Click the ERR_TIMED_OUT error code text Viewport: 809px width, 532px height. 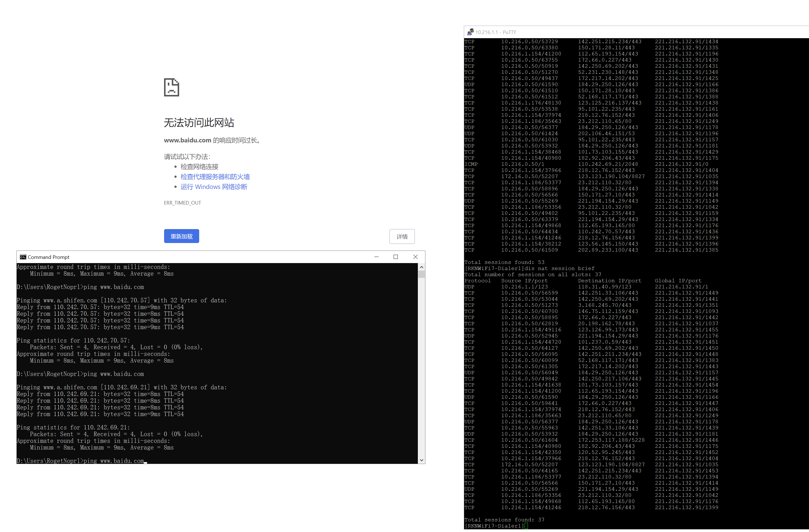[182, 203]
